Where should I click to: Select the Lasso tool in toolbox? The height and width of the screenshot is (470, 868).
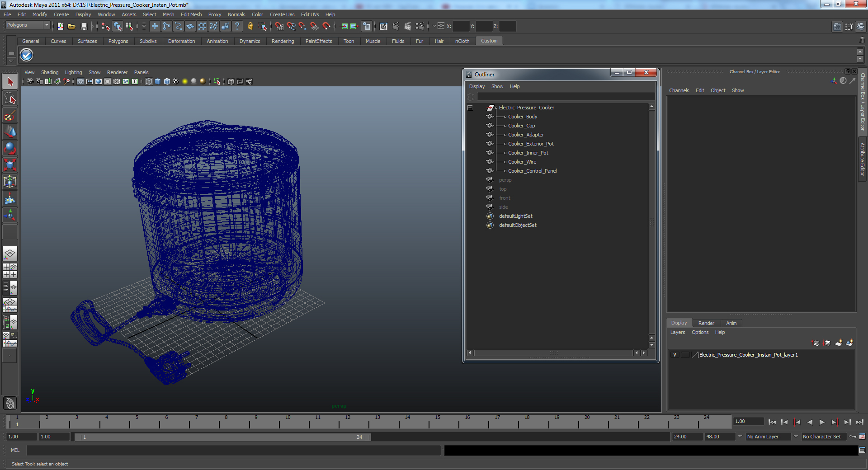point(10,99)
